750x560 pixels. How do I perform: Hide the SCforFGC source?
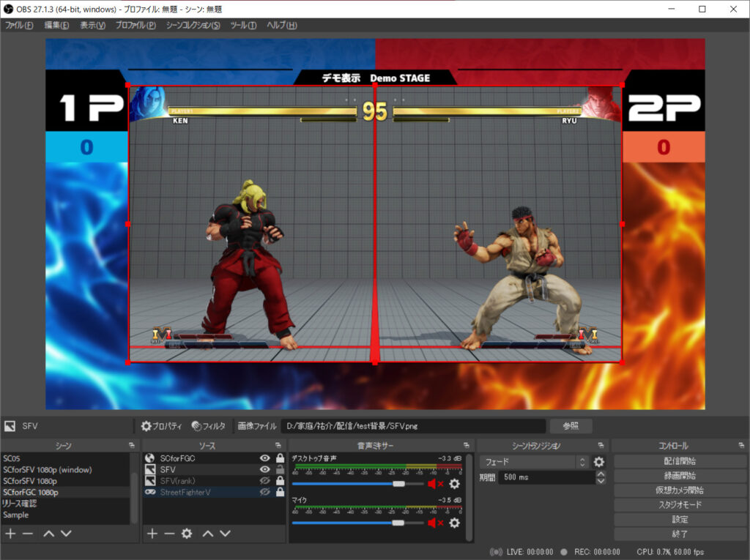click(264, 458)
